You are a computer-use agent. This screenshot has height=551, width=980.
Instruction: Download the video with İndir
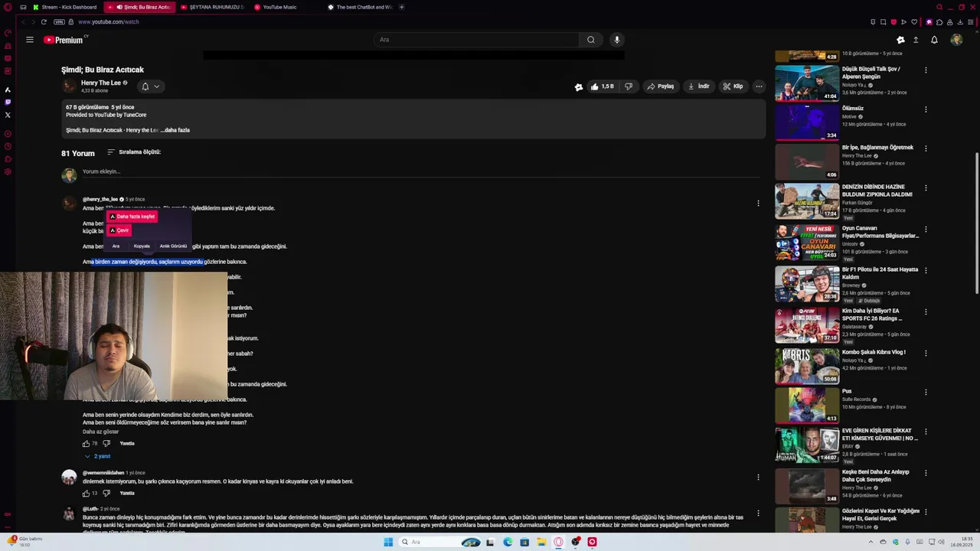point(698,86)
